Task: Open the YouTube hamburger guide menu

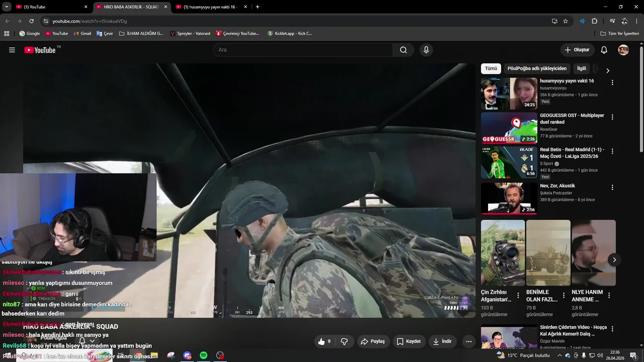Action: (12, 50)
